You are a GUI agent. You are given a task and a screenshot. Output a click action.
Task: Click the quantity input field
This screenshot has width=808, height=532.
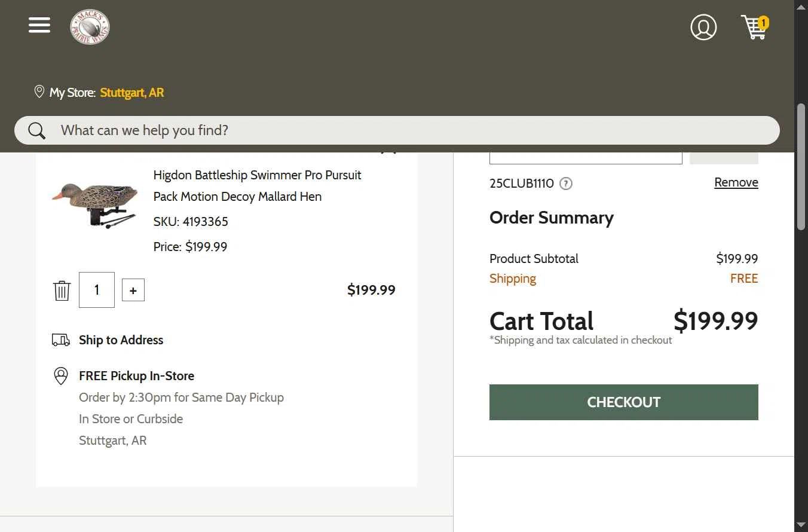click(x=97, y=290)
